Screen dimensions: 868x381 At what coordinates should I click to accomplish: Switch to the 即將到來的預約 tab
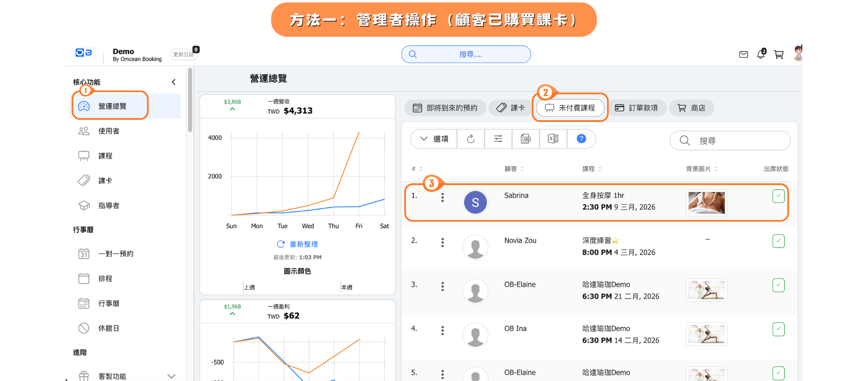tap(445, 108)
